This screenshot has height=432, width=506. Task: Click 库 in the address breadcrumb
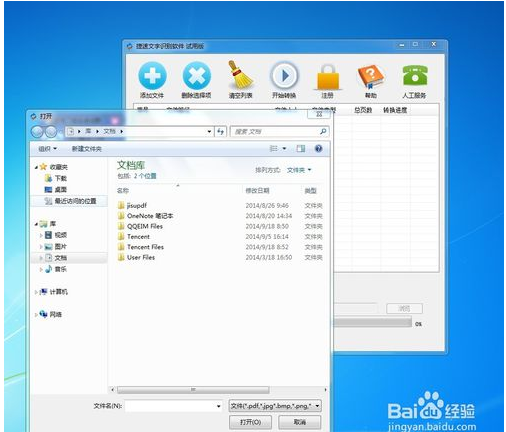[88, 131]
